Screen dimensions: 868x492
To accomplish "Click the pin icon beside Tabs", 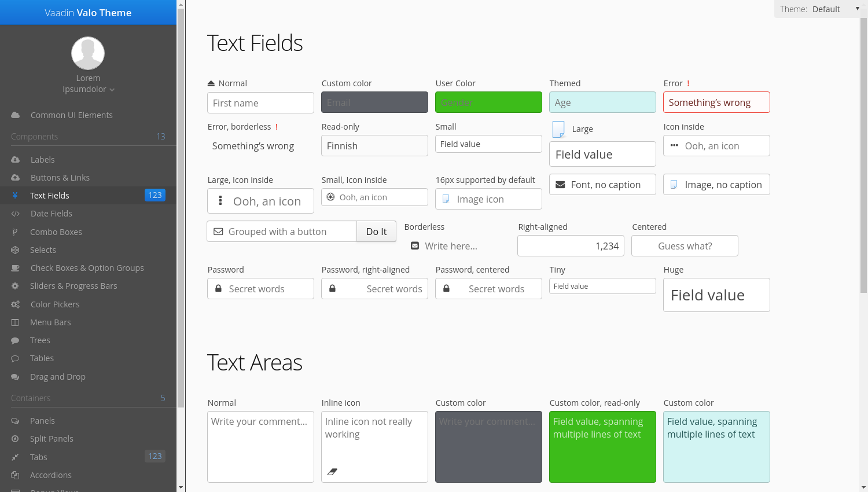I will coord(15,457).
